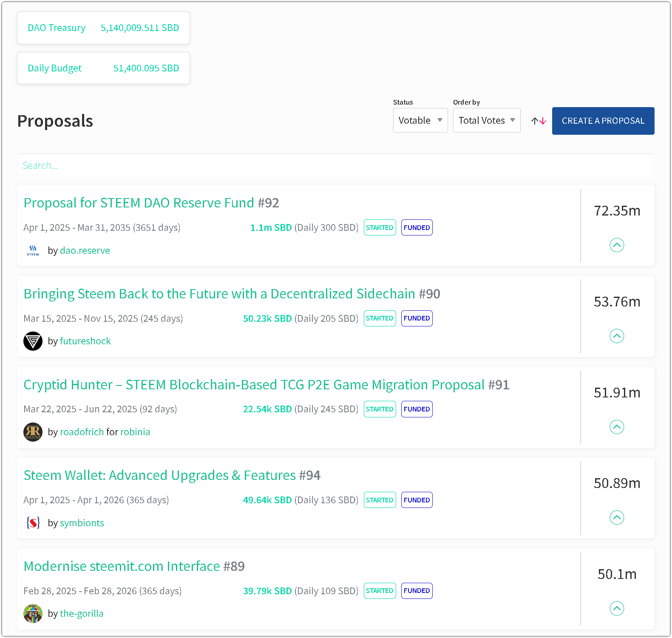Click the FUNDED badge on proposal #89

[417, 591]
